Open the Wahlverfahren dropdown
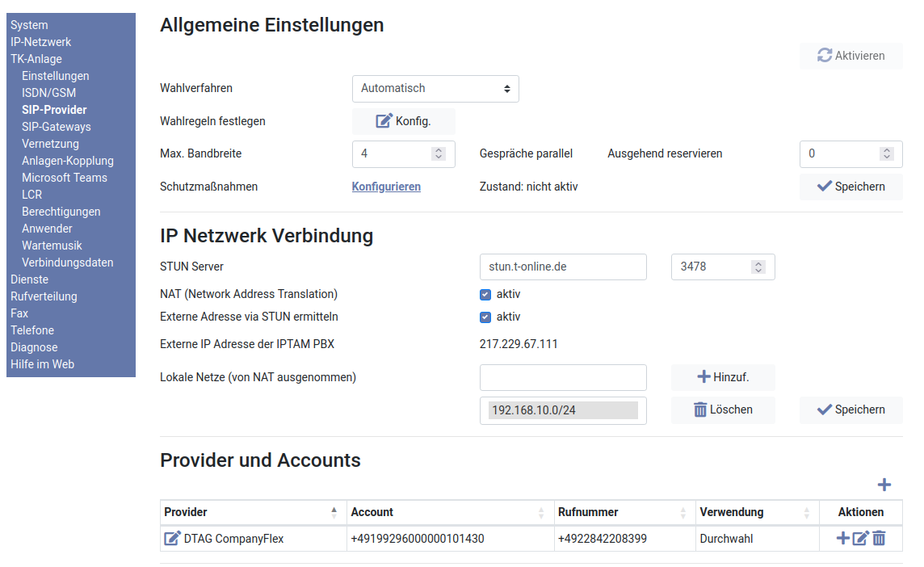Screen dimensions: 924x567 coord(435,88)
